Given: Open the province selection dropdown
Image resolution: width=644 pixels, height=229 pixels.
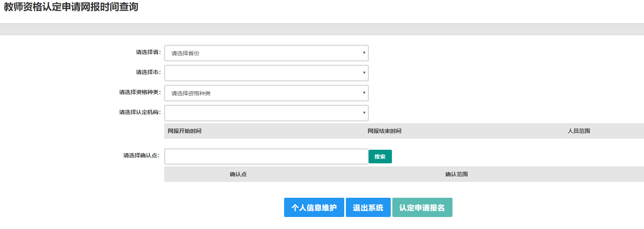Looking at the screenshot, I should point(266,53).
